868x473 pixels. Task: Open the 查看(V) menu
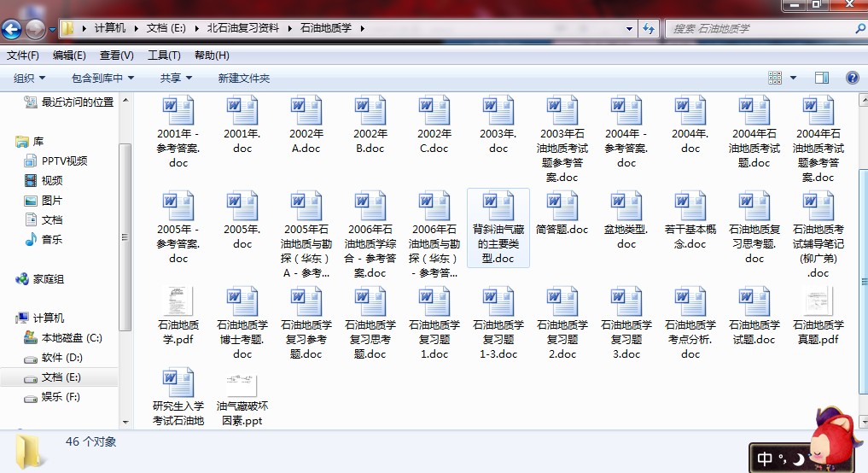coord(116,55)
